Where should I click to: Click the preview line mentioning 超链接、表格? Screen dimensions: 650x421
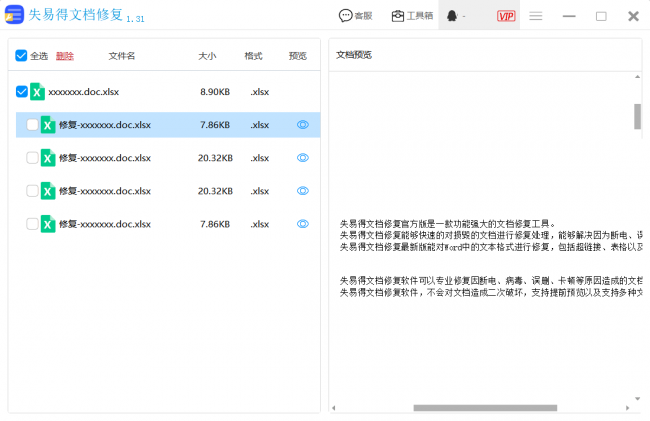491,247
